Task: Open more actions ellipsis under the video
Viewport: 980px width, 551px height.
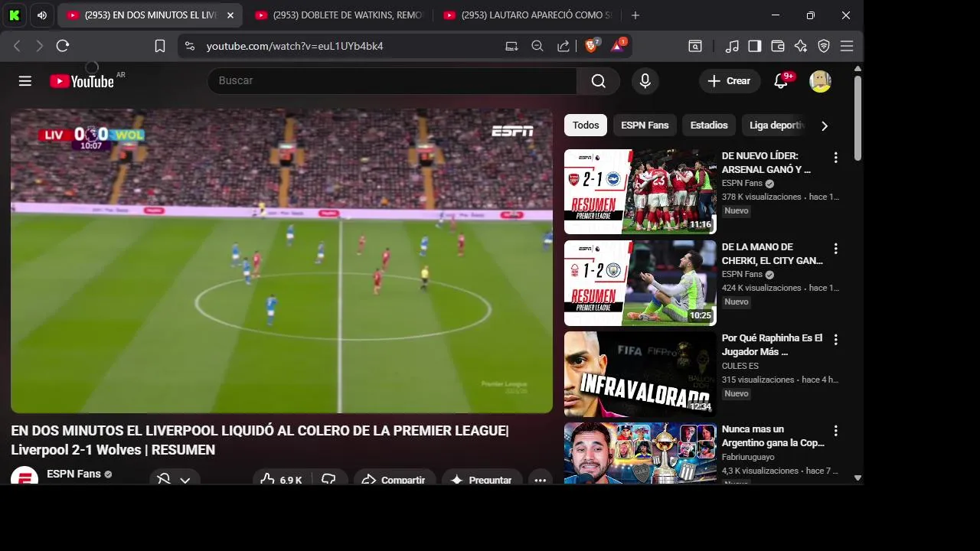Action: click(541, 480)
